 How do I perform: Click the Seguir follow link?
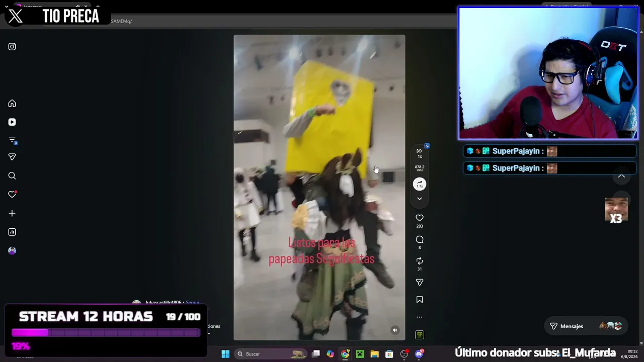[x=193, y=303]
